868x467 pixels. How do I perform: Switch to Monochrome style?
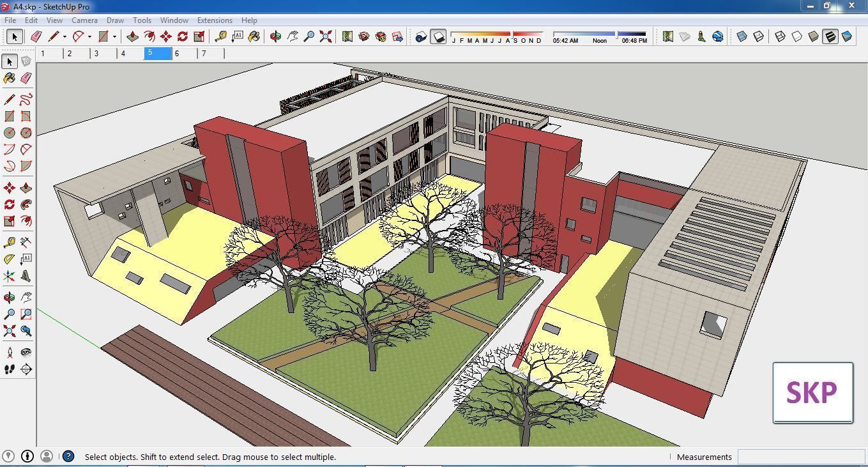(847, 36)
